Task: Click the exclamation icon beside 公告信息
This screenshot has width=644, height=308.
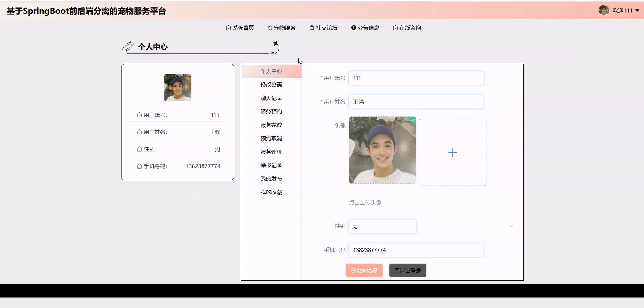Action: [x=353, y=28]
